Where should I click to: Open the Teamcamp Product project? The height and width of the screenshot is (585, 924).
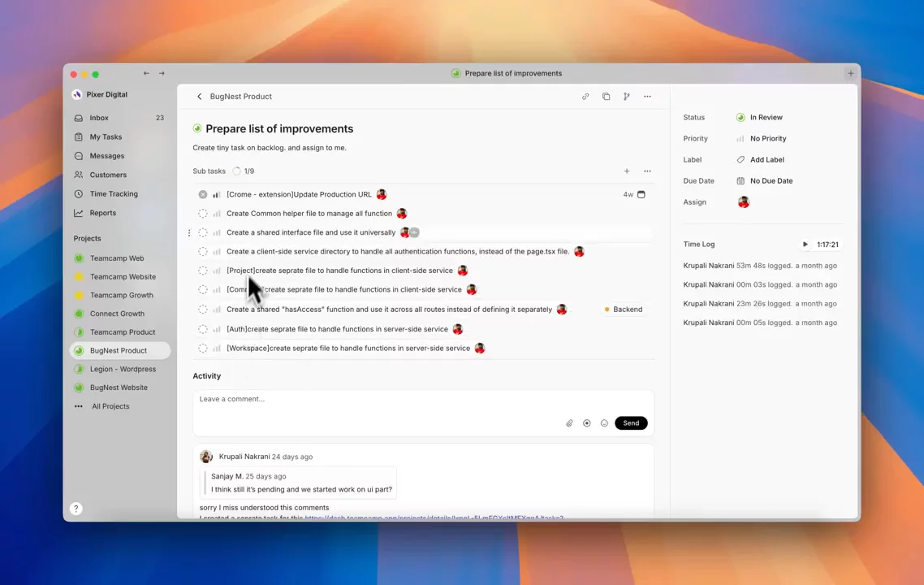(x=123, y=332)
